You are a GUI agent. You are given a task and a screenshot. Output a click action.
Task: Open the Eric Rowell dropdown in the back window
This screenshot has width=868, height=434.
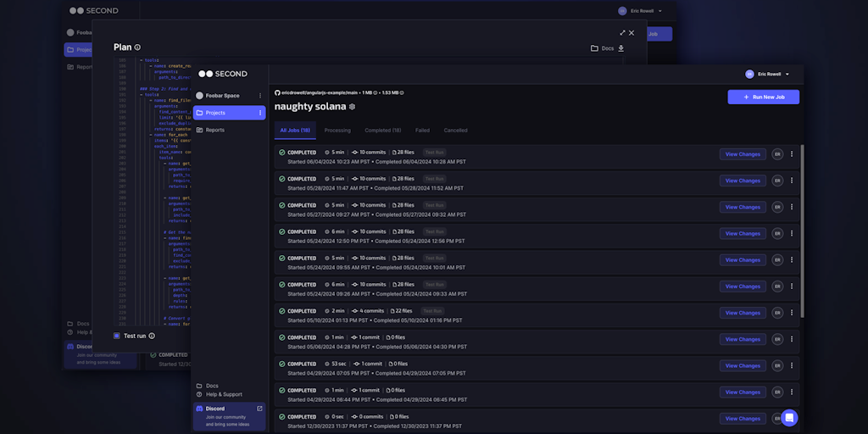pos(659,11)
